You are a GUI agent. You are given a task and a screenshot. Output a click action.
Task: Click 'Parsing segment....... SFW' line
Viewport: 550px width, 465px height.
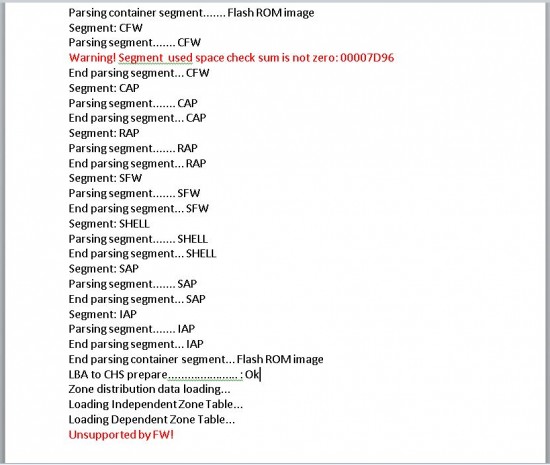point(134,193)
